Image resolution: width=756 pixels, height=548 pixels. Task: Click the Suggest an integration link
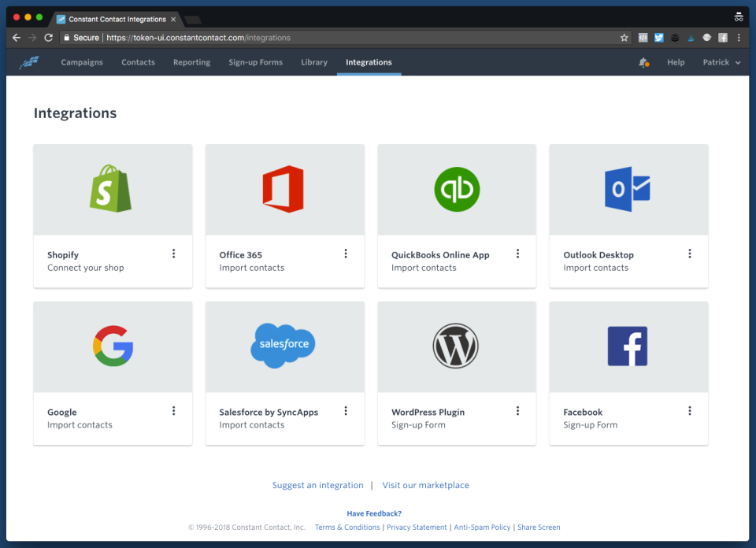318,485
